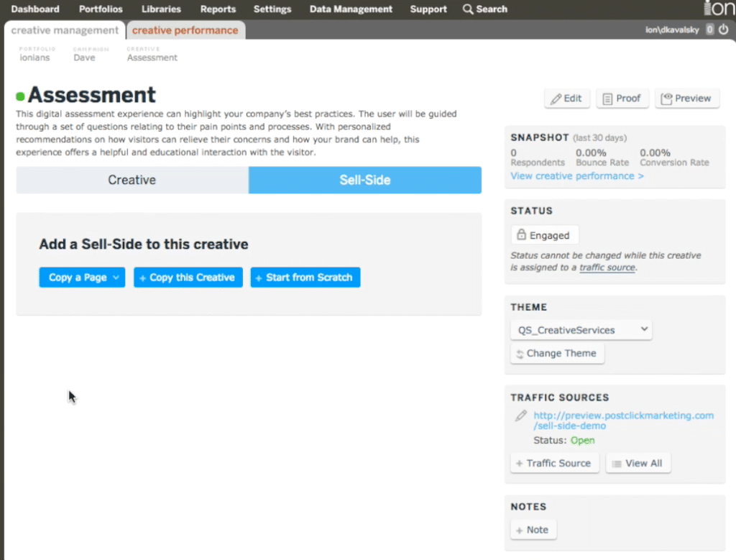736x560 pixels.
Task: Follow the View creative performance link
Action: point(576,175)
